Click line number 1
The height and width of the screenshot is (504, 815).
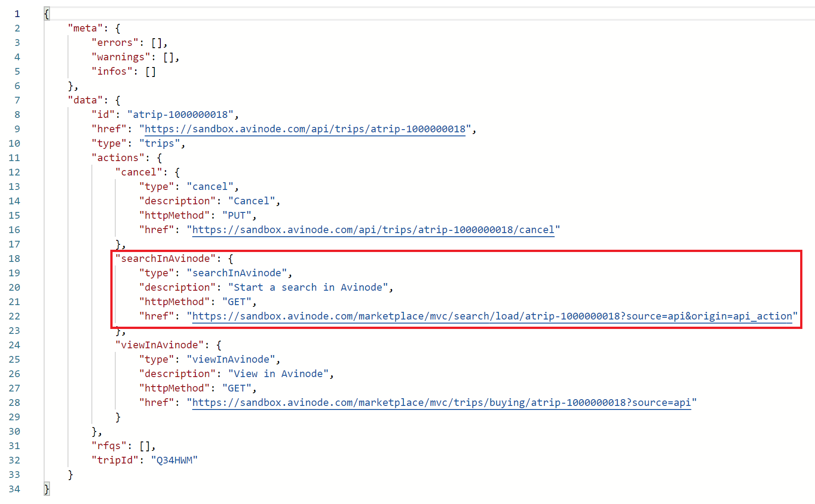click(x=17, y=14)
